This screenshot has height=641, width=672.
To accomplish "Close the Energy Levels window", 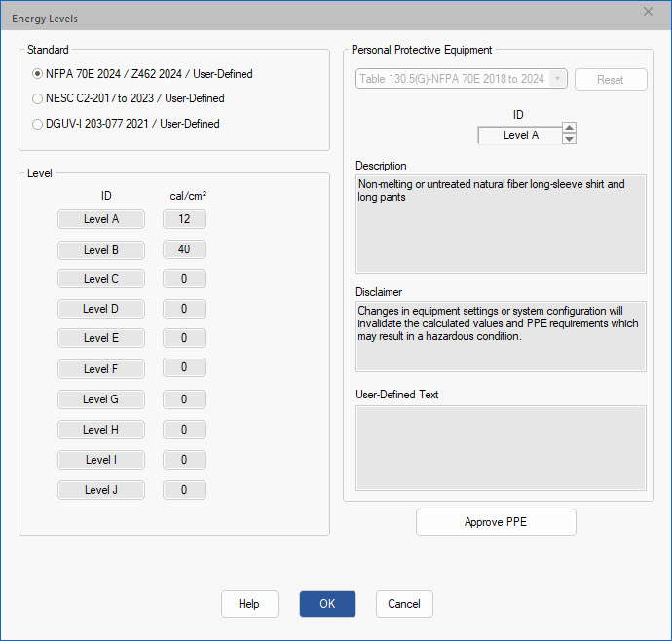I will coord(649,12).
